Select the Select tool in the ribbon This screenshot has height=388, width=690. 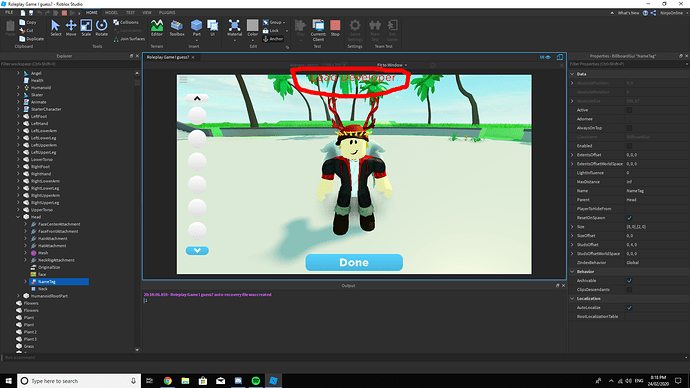point(55,28)
